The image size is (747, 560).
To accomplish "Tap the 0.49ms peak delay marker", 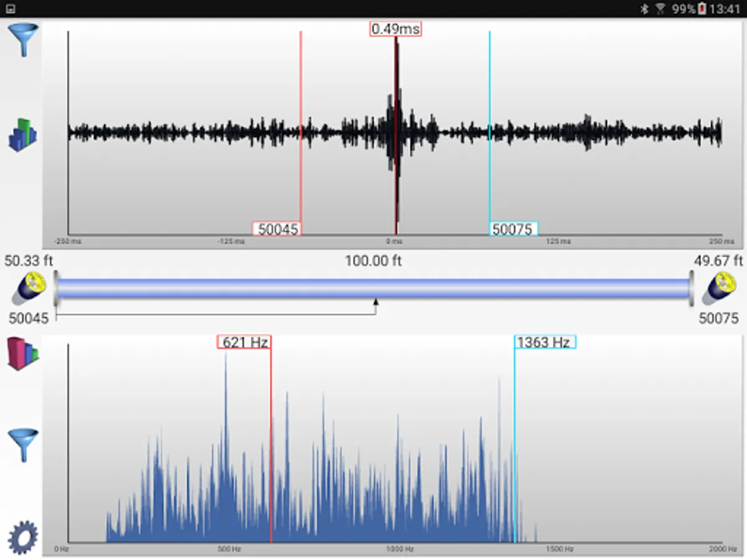I will tap(395, 29).
